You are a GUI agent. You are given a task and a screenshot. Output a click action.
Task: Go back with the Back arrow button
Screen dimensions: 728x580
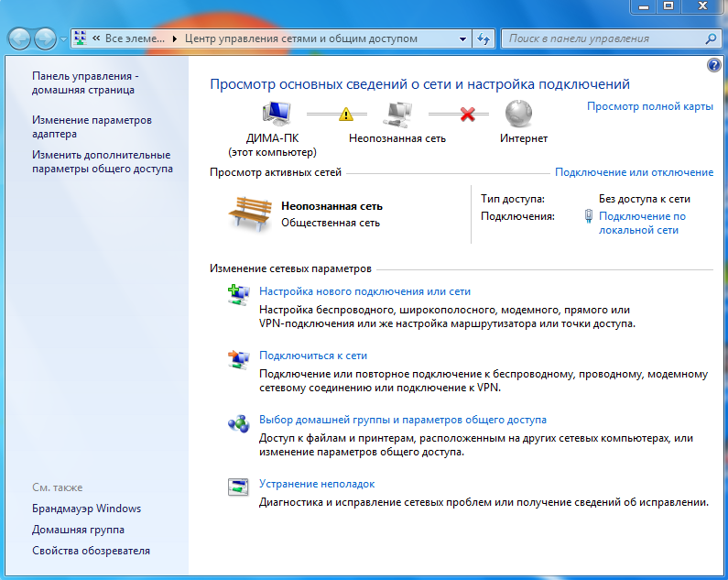(19, 38)
